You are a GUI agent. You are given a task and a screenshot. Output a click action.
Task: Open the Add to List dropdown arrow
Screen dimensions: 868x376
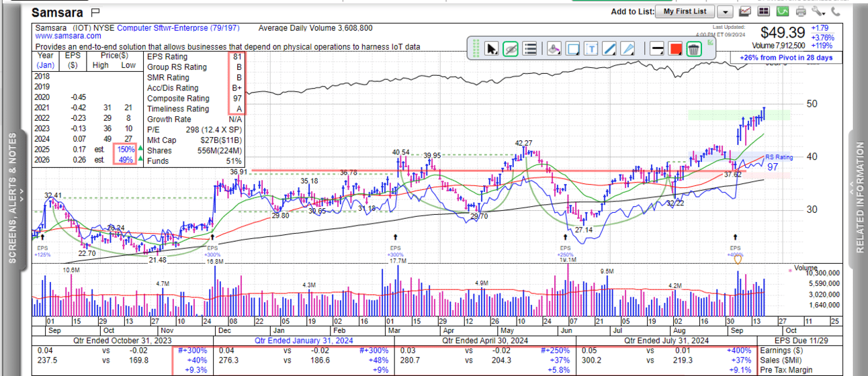[726, 11]
